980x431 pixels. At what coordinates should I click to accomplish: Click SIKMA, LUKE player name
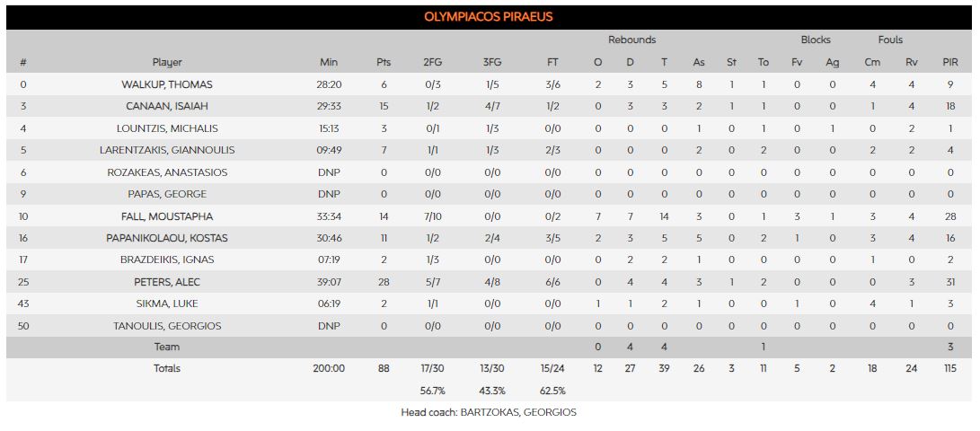coord(167,304)
